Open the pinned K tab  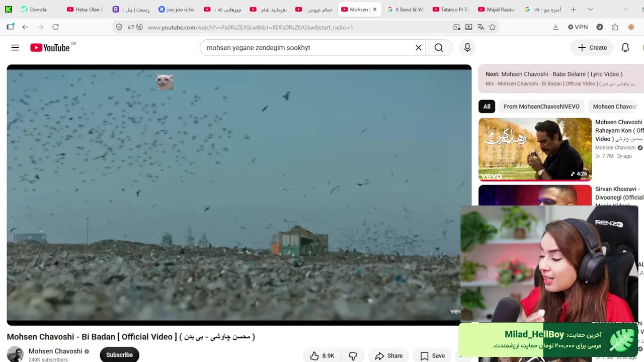click(9, 10)
